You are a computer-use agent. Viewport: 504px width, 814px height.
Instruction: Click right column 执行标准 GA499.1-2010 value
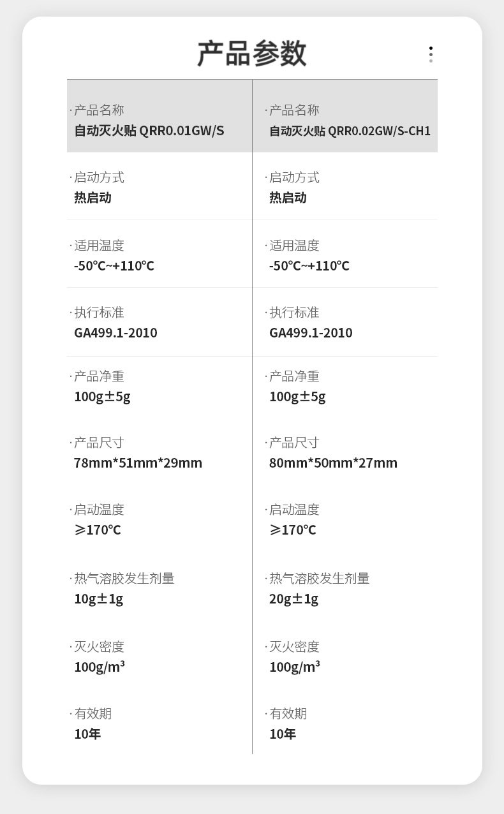click(311, 333)
